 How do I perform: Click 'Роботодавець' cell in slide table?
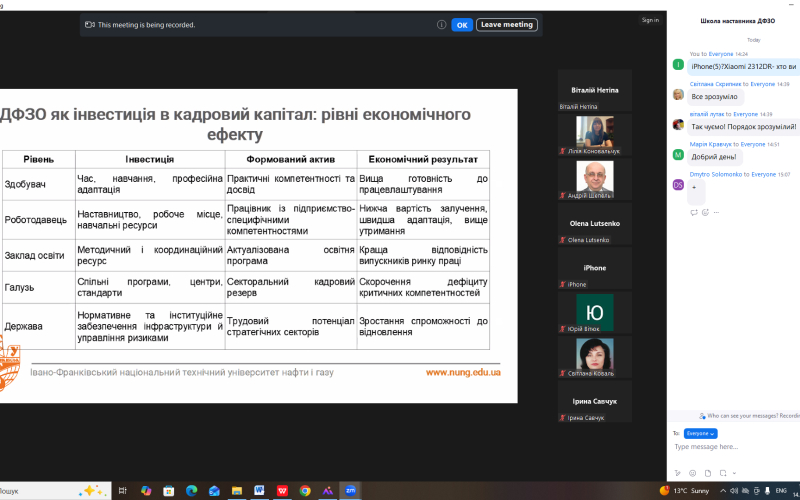point(39,220)
